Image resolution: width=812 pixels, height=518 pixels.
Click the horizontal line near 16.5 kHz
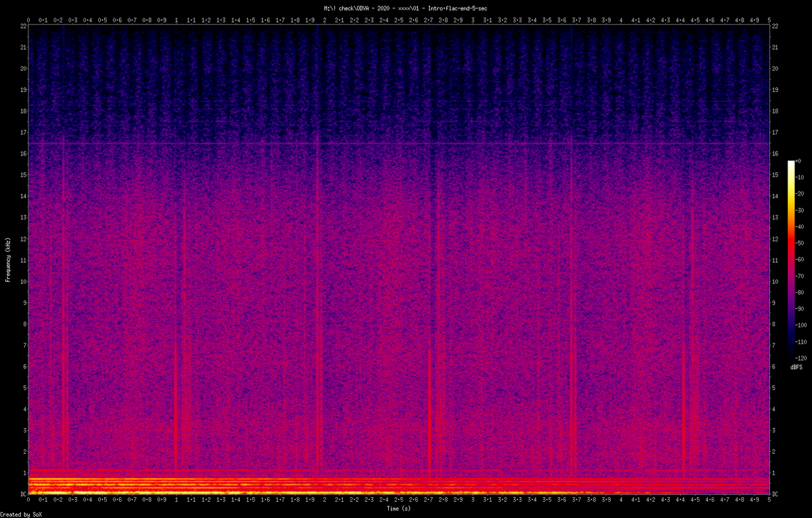399,143
